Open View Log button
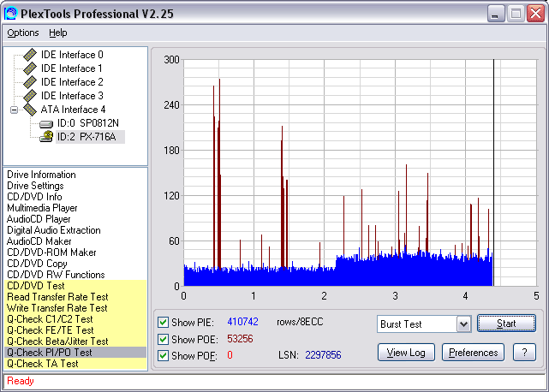The height and width of the screenshot is (392, 549). click(406, 353)
